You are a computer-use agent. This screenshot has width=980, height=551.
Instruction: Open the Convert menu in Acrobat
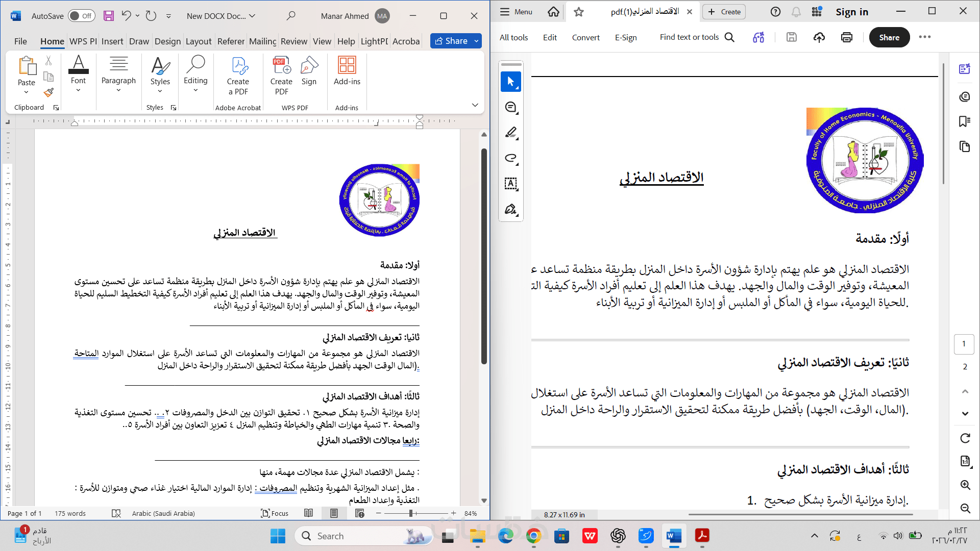click(x=585, y=37)
